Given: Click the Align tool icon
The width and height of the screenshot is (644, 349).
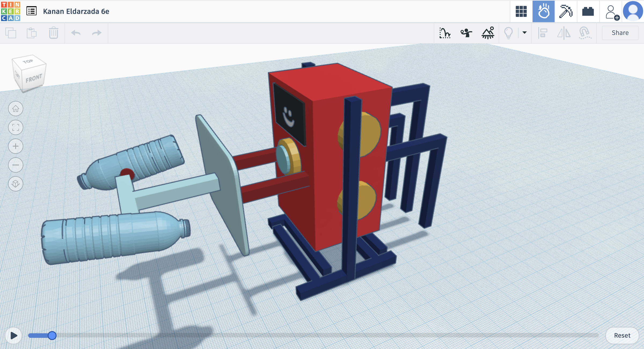Looking at the screenshot, I should pyautogui.click(x=543, y=33).
